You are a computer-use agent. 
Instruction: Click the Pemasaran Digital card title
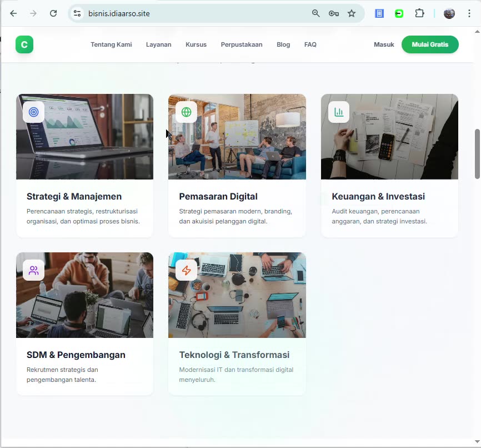[218, 196]
